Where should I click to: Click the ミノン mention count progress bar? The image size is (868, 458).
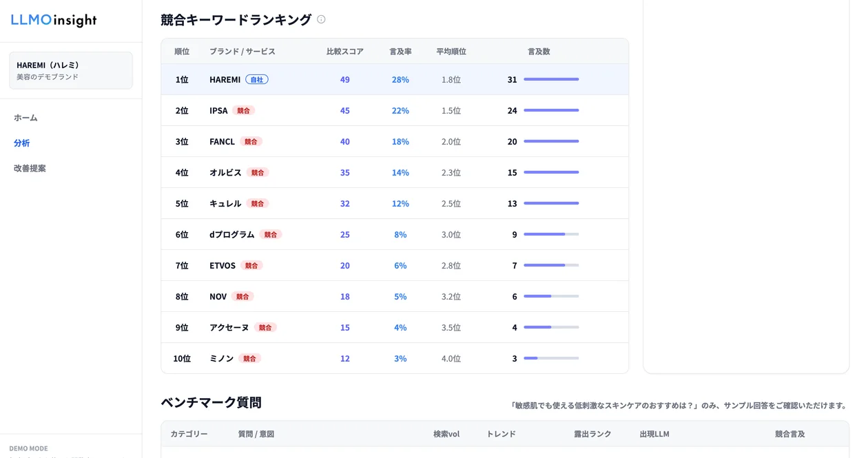[x=551, y=358]
